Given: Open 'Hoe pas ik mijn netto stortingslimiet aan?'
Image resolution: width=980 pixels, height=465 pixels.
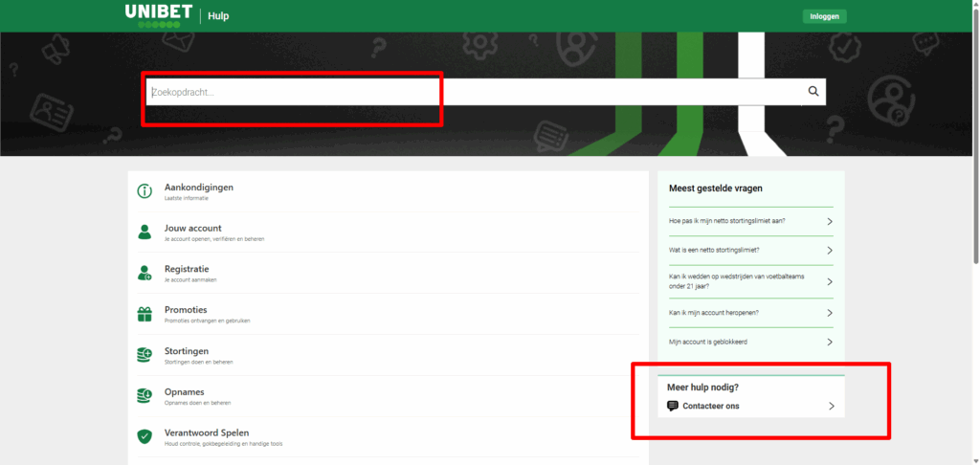Looking at the screenshot, I should pos(727,221).
